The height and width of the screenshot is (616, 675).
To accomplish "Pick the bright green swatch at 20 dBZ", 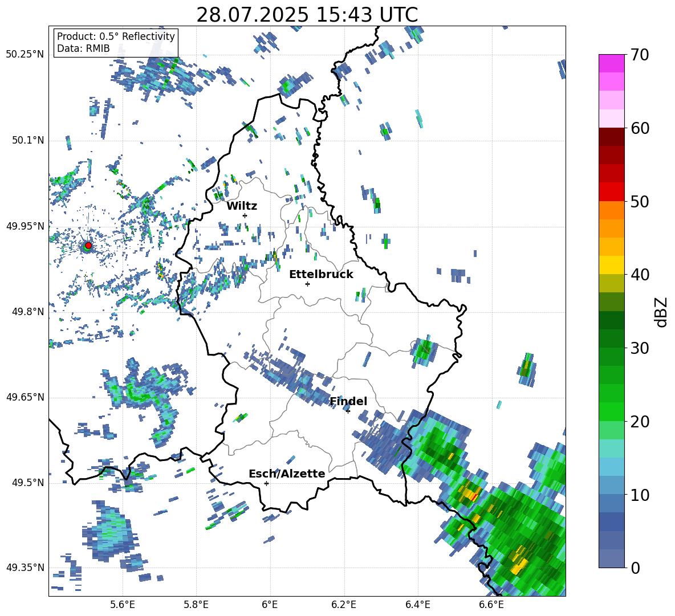I will click(x=611, y=412).
